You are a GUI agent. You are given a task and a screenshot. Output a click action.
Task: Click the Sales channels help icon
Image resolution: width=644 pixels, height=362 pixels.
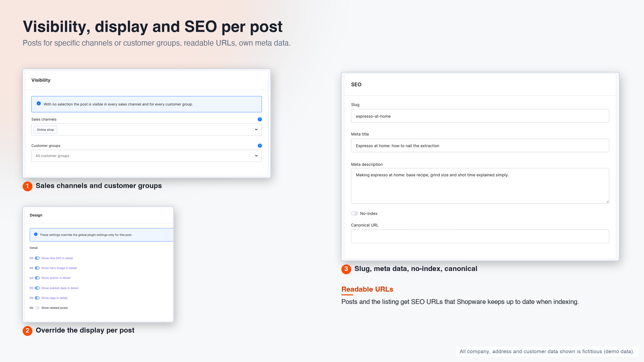coord(260,119)
